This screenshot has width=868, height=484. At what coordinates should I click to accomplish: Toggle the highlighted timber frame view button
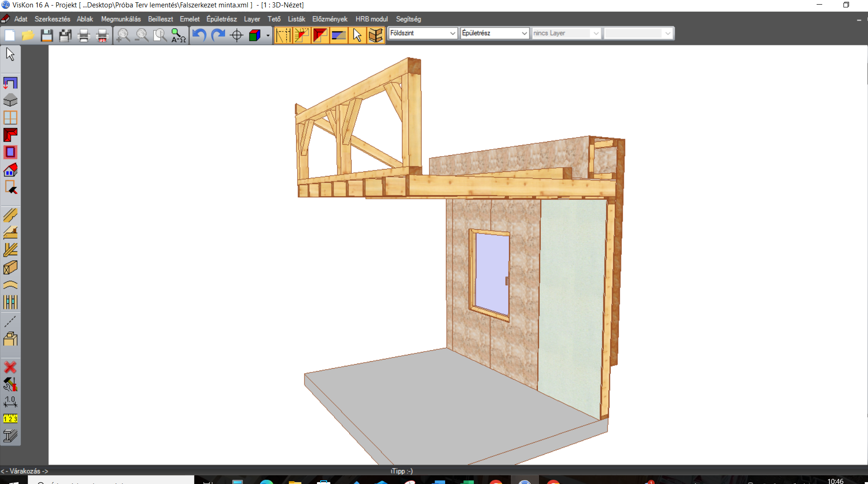[376, 35]
